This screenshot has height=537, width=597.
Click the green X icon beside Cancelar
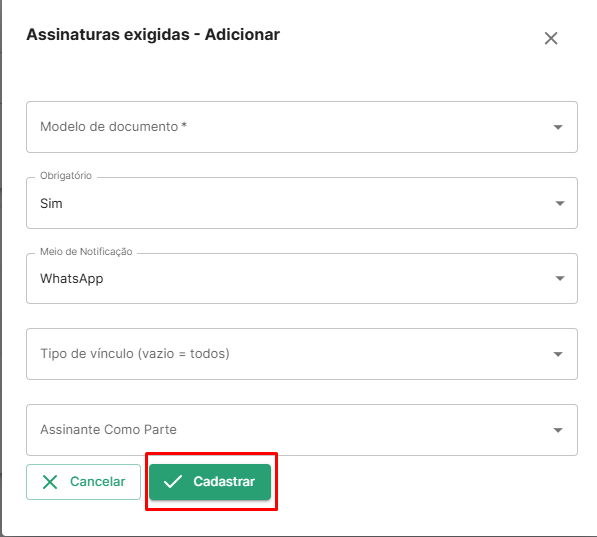point(50,482)
